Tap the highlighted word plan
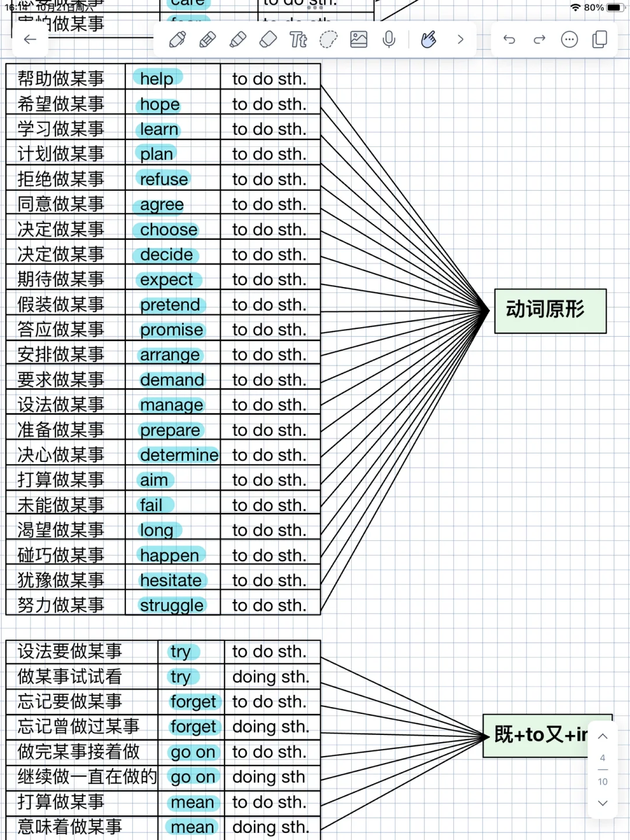This screenshot has width=630, height=840. point(156,154)
